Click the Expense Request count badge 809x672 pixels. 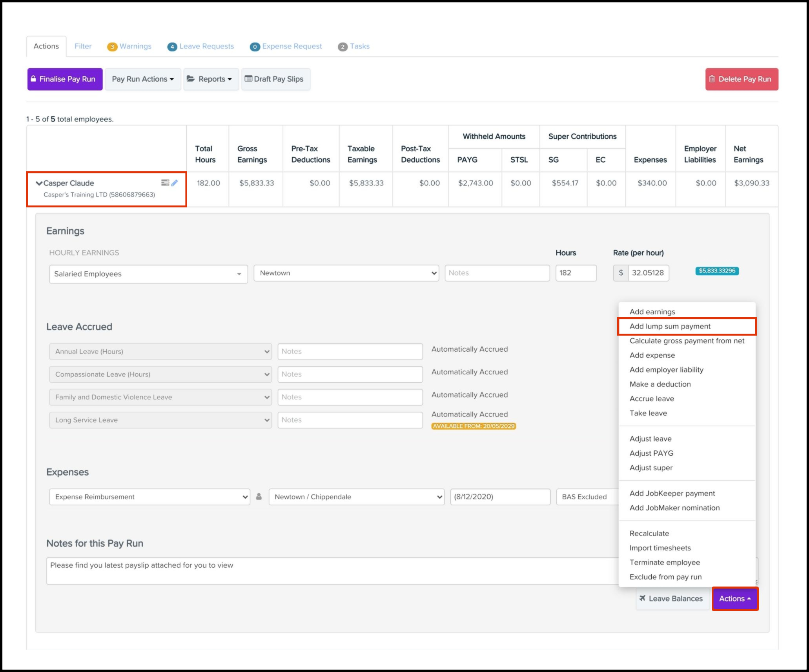[255, 47]
